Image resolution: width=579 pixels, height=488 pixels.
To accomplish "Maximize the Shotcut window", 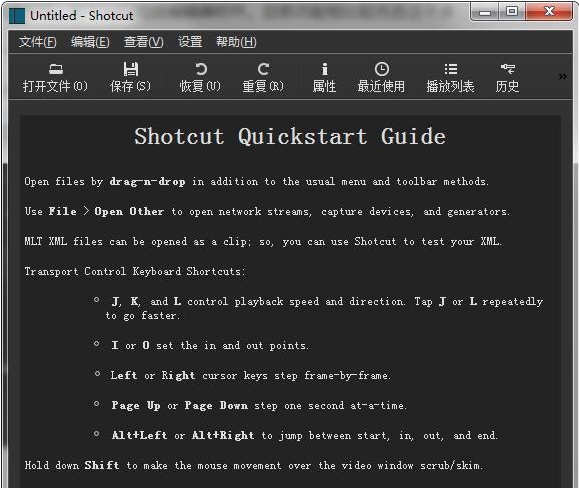I will 512,12.
